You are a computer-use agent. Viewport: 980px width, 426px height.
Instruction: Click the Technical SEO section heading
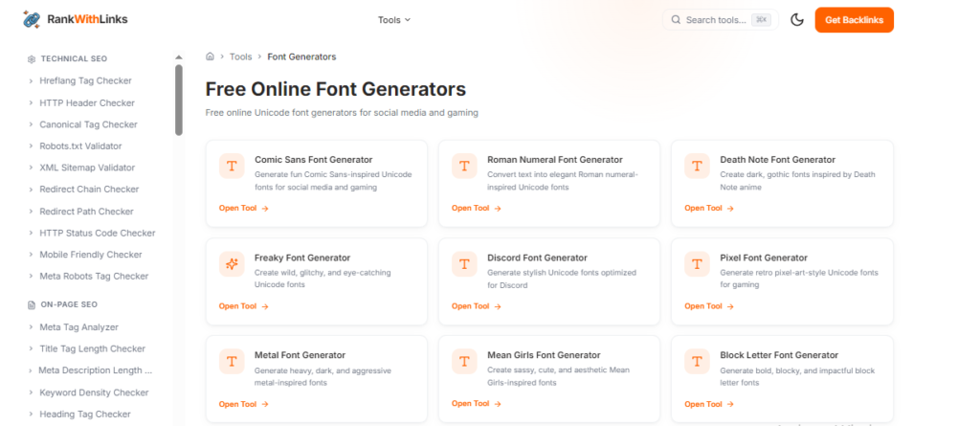coord(74,58)
